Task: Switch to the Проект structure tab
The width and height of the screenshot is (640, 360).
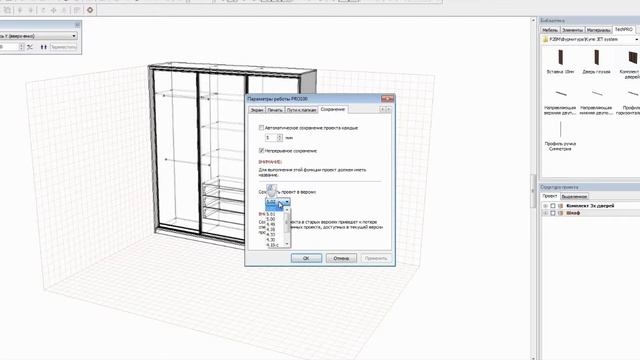Action: 549,196
